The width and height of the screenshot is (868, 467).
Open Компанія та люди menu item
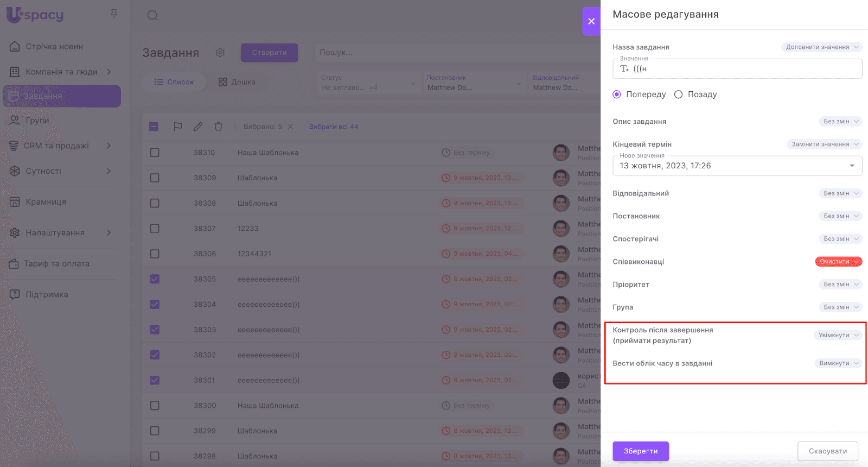click(61, 72)
